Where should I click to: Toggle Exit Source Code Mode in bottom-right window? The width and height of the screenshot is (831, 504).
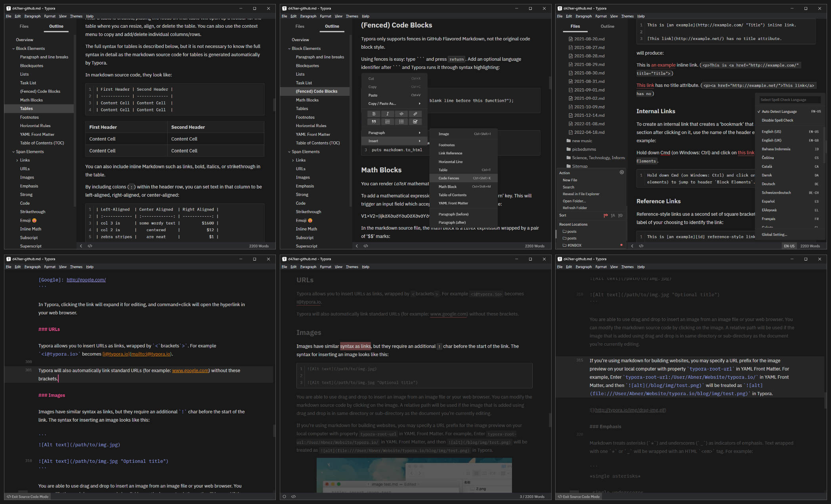pyautogui.click(x=579, y=496)
